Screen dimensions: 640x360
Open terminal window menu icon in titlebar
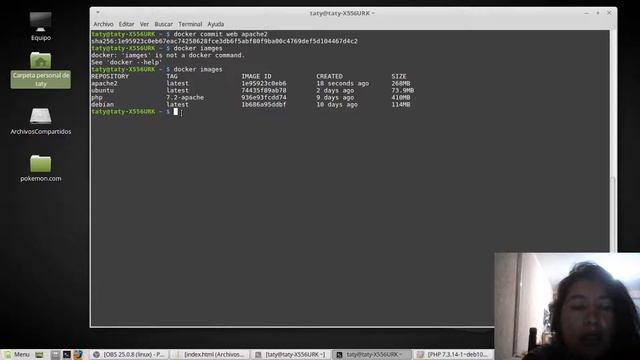pos(98,13)
